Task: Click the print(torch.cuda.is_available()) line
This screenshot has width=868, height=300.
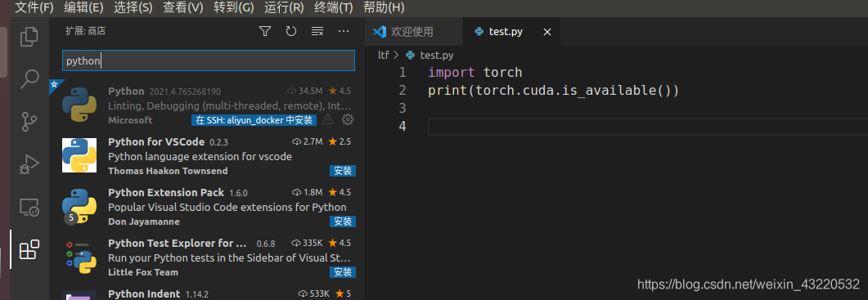Action: click(x=554, y=90)
